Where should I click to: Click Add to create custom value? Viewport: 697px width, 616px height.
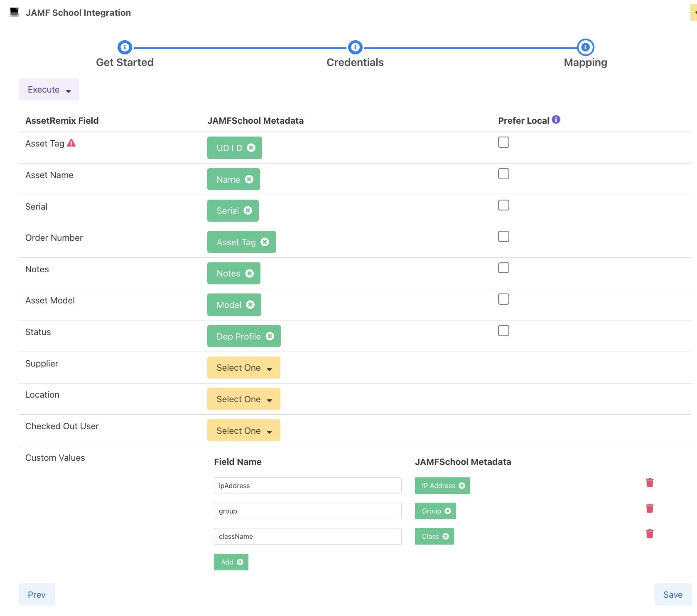point(231,562)
